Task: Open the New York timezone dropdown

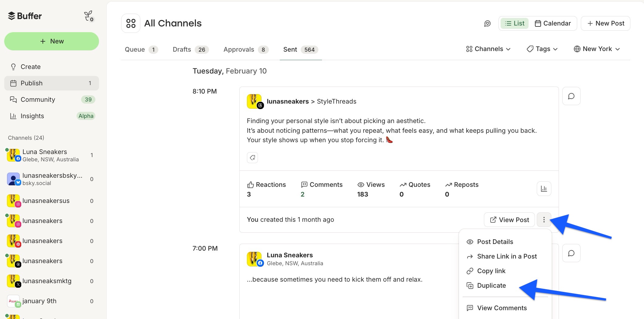Action: point(596,49)
